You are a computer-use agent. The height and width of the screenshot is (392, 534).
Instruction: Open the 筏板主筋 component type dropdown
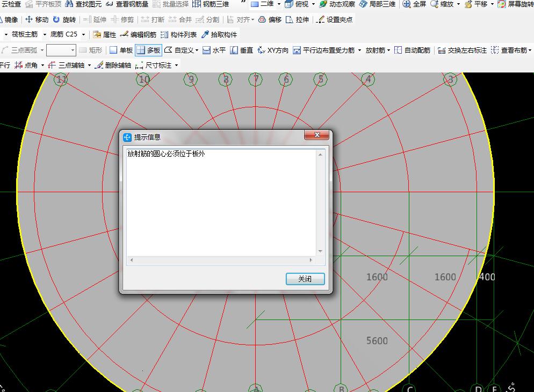44,34
